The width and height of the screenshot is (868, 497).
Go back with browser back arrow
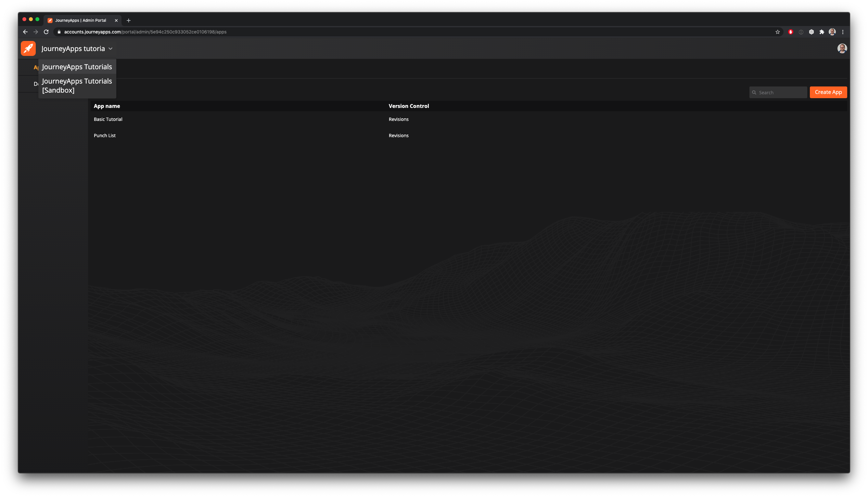25,32
